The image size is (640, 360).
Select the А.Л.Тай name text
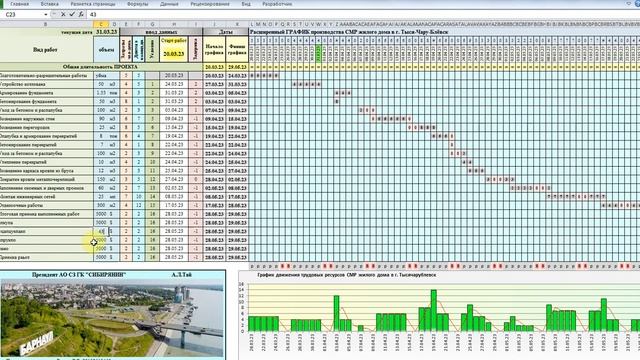tap(182, 275)
